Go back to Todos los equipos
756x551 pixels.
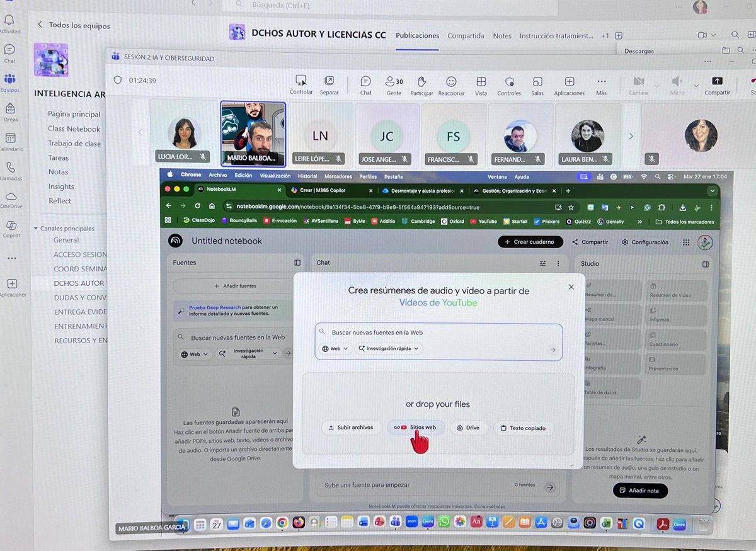(74, 25)
